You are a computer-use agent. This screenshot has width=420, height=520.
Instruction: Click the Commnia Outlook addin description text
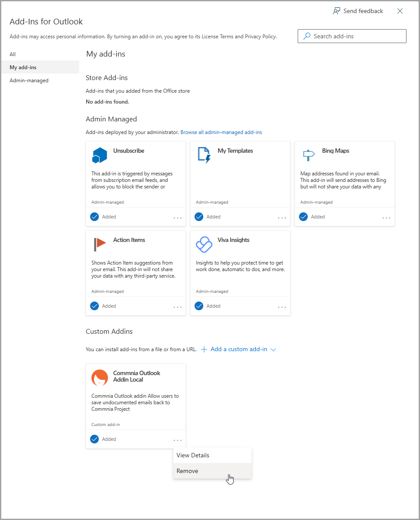pos(135,402)
